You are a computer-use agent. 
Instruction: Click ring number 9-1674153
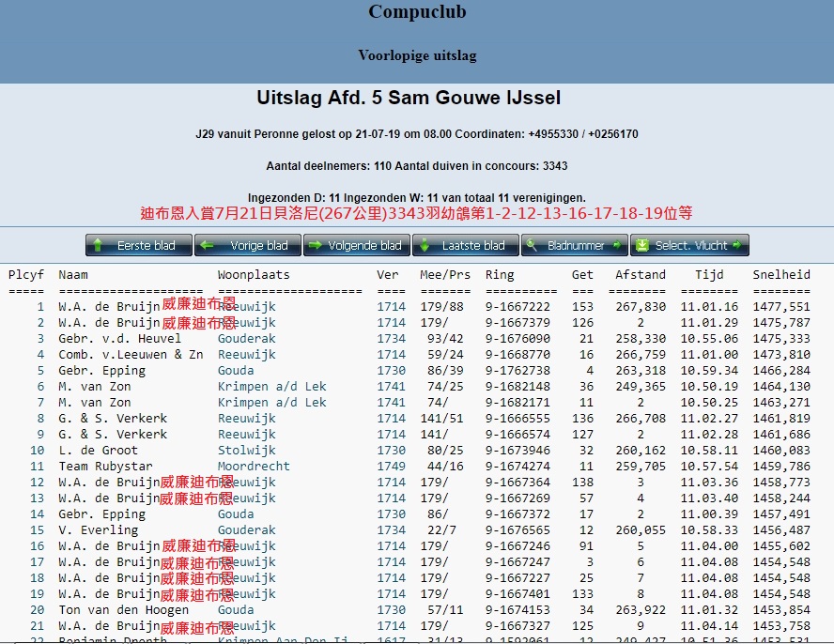pos(517,610)
